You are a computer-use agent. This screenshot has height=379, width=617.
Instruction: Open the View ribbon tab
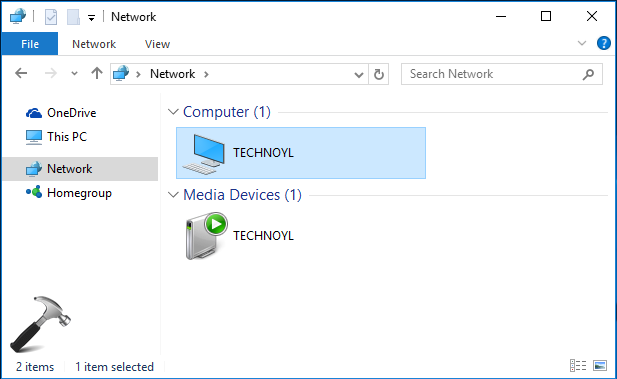pyautogui.click(x=157, y=44)
